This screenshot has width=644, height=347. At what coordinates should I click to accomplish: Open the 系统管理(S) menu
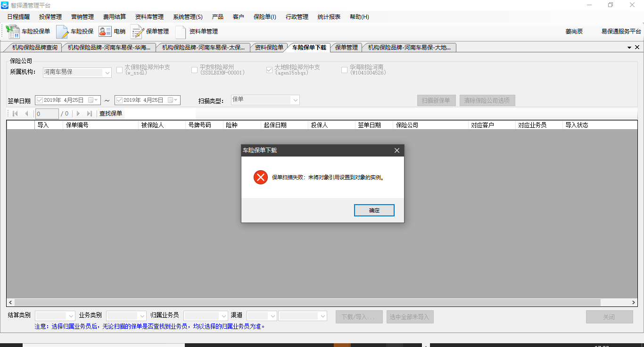[x=188, y=17]
